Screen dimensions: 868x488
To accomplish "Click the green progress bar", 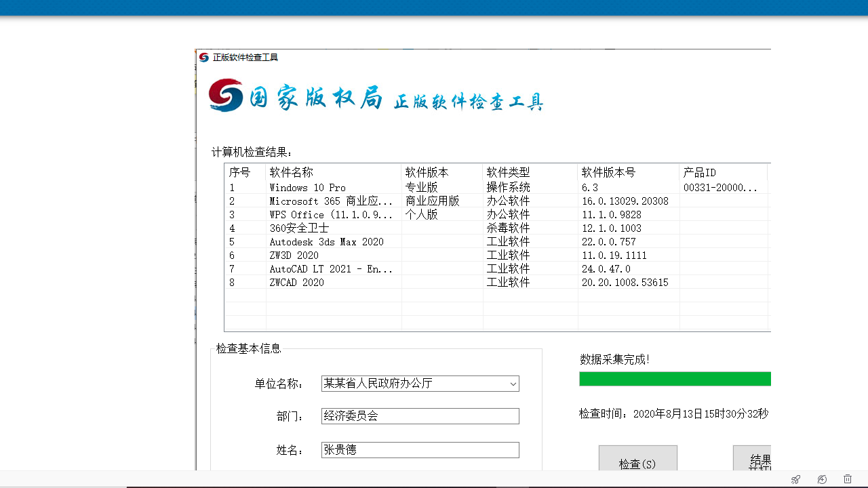I will (x=675, y=378).
